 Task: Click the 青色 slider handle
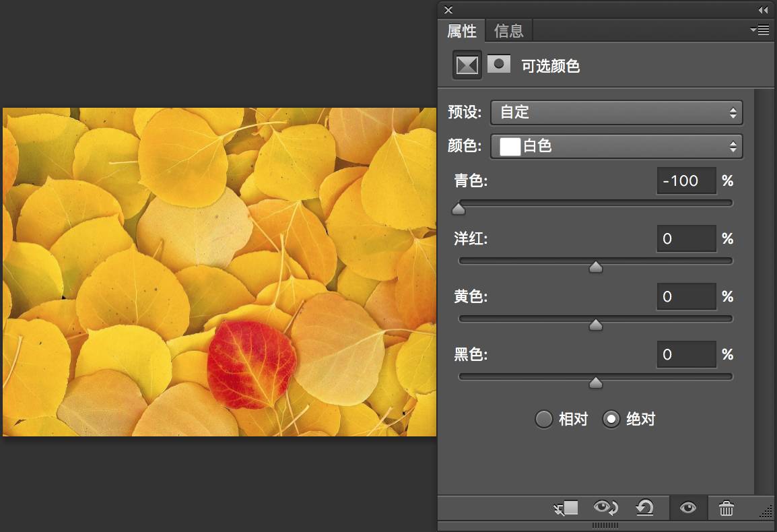(x=459, y=208)
